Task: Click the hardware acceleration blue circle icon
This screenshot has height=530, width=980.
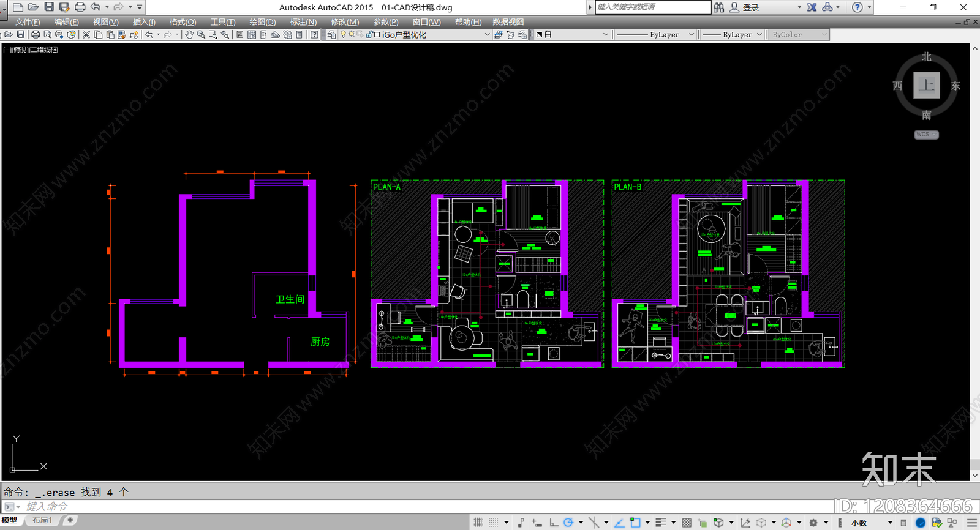Action: click(x=920, y=523)
